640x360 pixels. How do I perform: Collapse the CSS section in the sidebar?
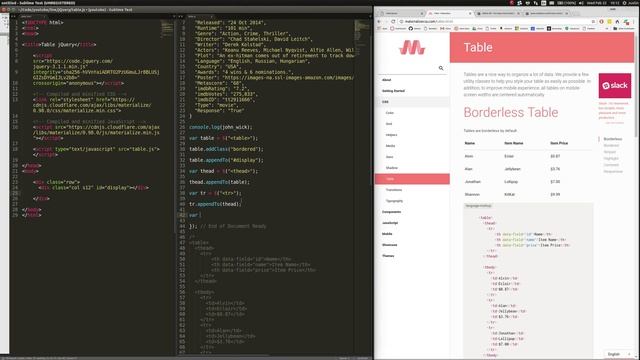pyautogui.click(x=412, y=102)
